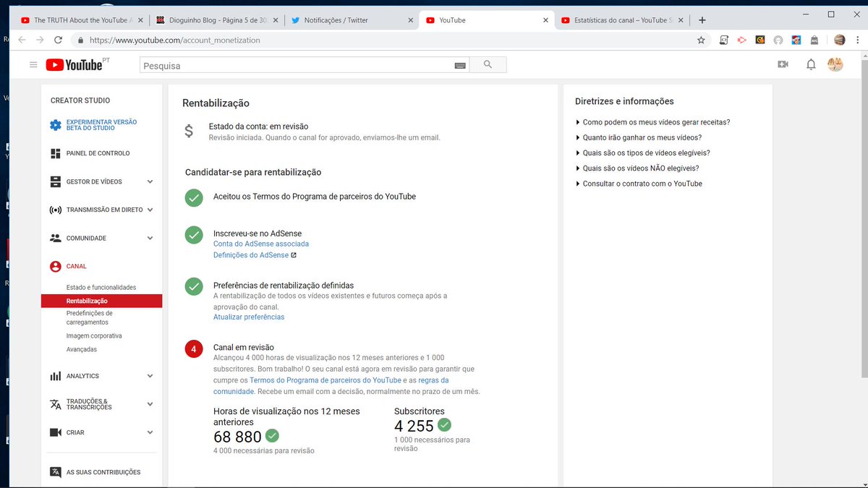Click the red arrow extension icon
The image size is (868, 488).
coord(741,40)
